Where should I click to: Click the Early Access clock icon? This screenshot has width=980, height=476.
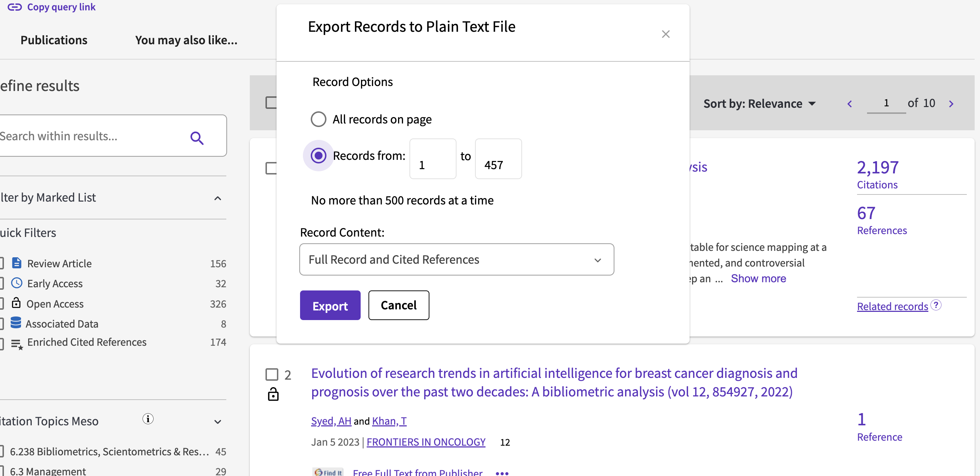tap(16, 283)
